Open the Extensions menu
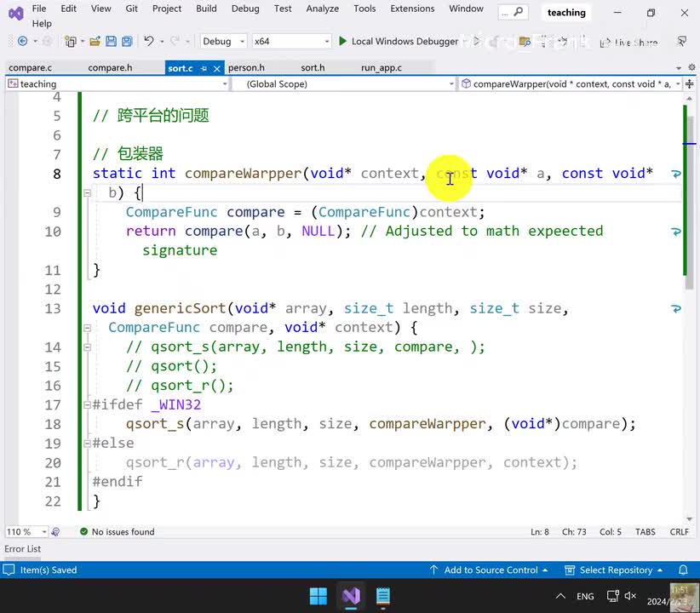The image size is (700, 613). pyautogui.click(x=412, y=9)
